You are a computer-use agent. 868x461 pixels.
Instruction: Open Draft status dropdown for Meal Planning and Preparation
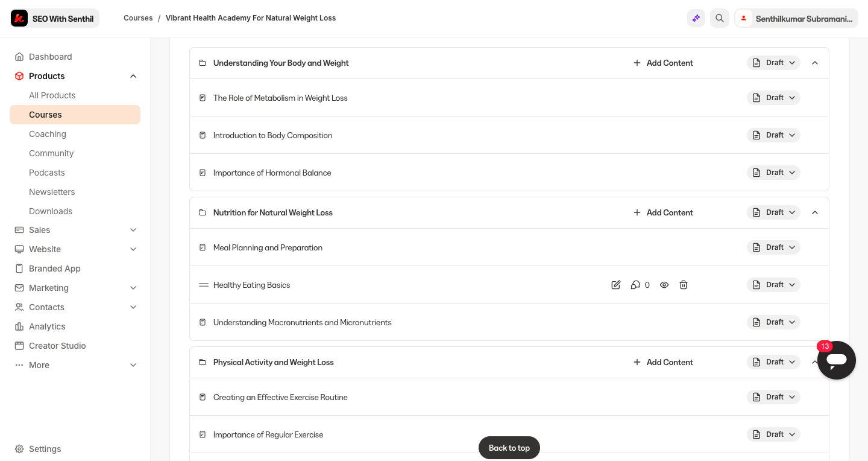pos(773,247)
